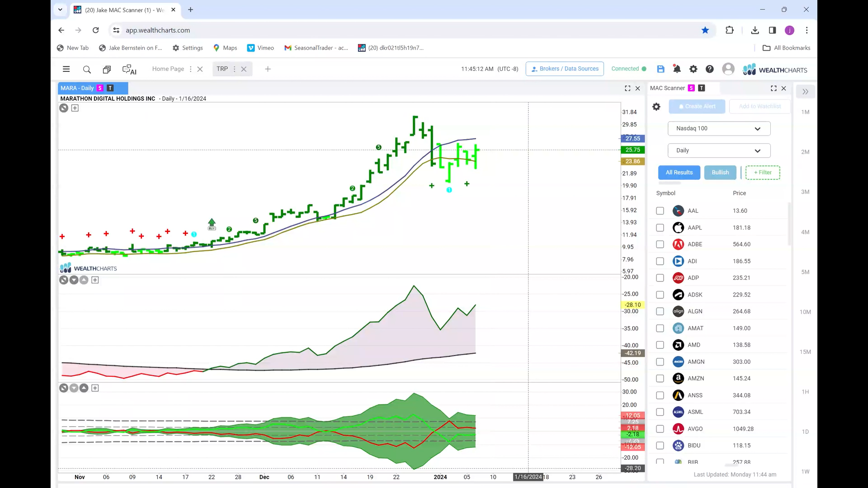Open Chrome three-dot menu
The width and height of the screenshot is (868, 488).
click(807, 30)
